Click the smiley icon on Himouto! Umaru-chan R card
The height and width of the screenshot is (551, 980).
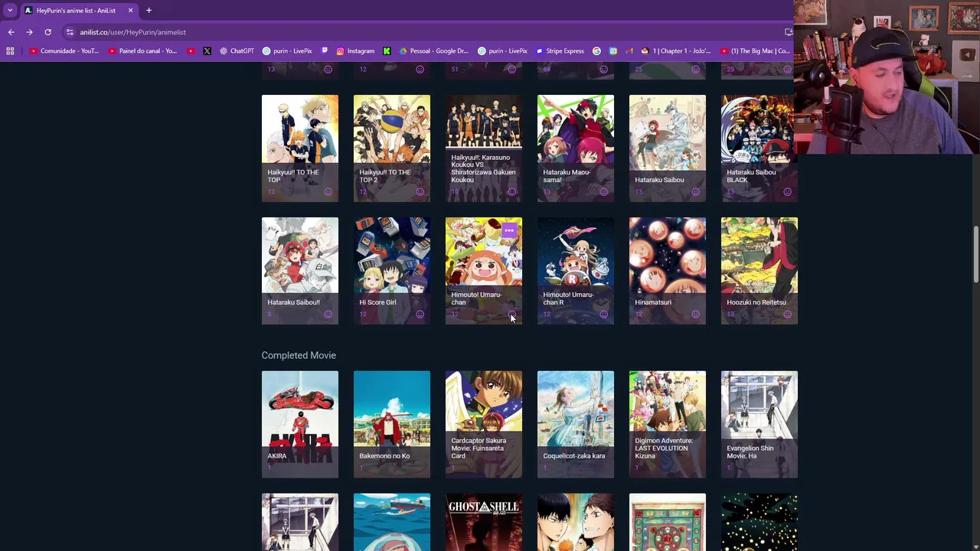603,315
